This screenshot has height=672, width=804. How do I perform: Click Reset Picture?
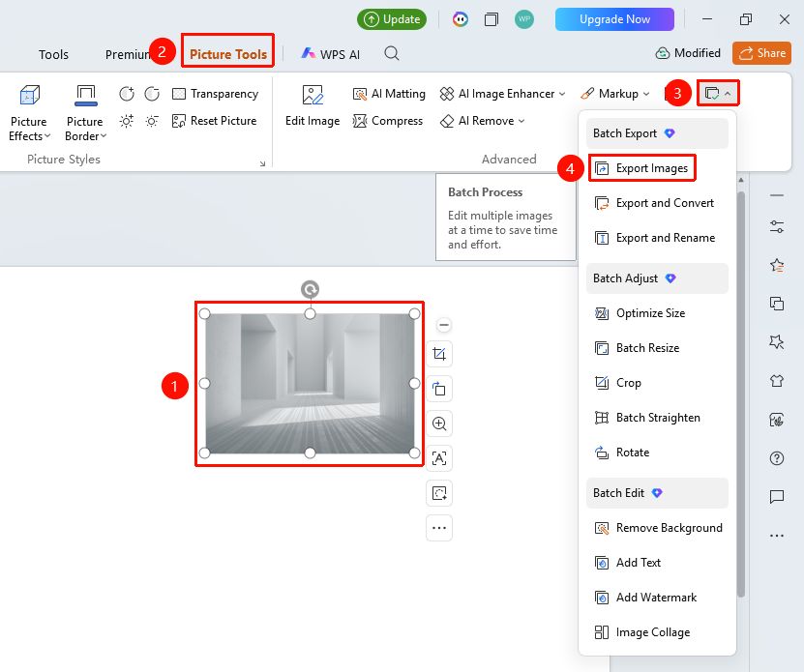(215, 121)
